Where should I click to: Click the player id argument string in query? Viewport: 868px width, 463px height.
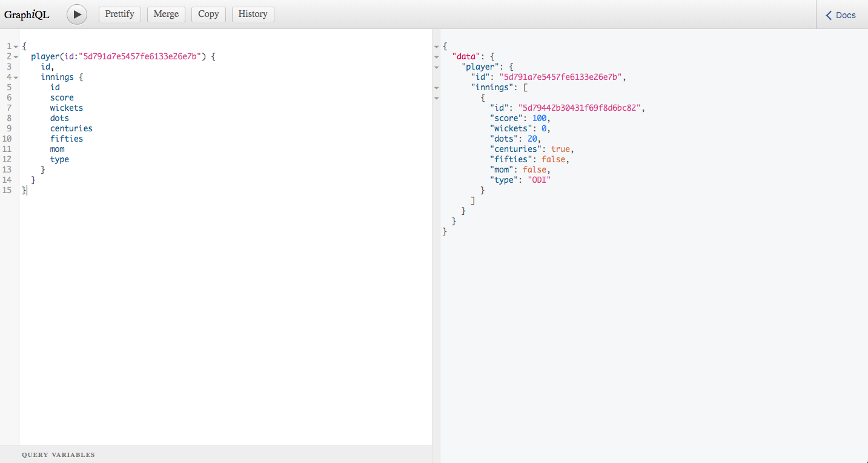coord(142,56)
